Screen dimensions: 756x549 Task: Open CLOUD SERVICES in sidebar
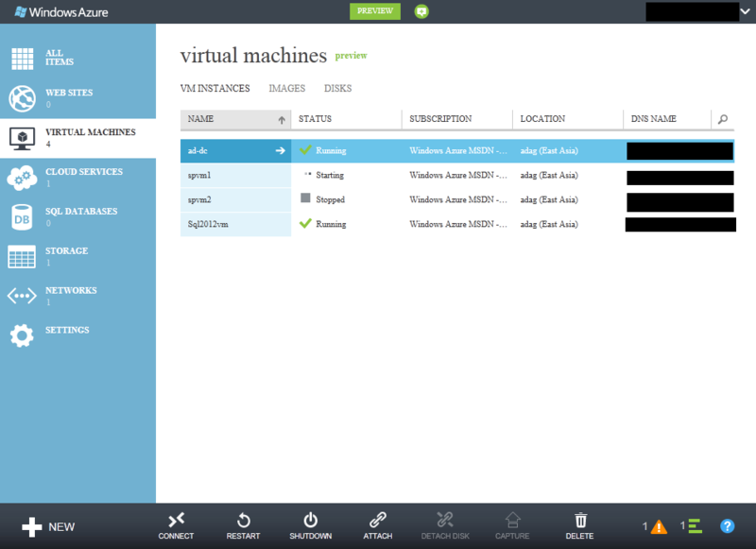click(84, 172)
